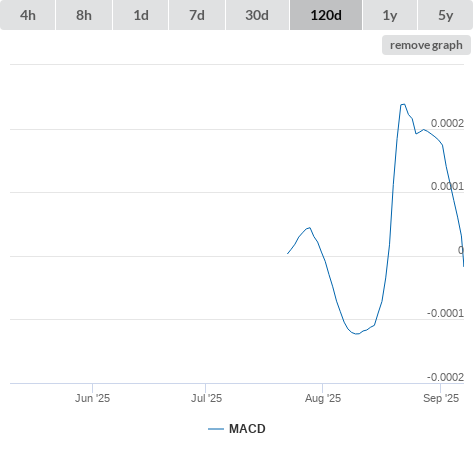Click the remove graph button
The width and height of the screenshot is (474, 455).
point(426,45)
